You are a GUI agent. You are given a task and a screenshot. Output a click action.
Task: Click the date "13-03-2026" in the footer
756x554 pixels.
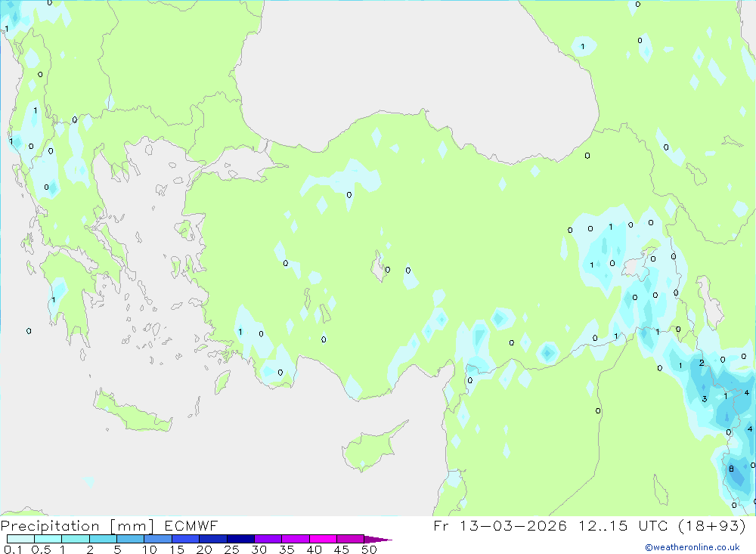[513, 525]
